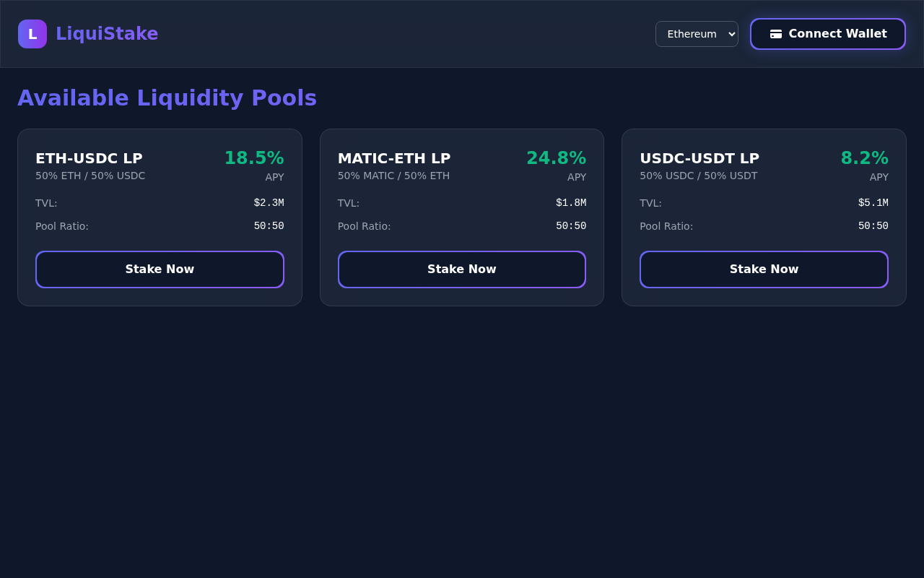
Task: Select the purple gradient square in the header
Action: (x=32, y=33)
